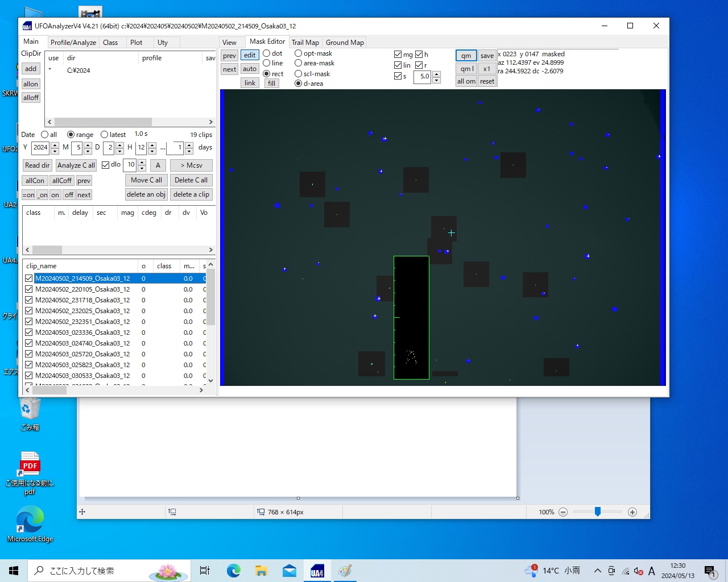This screenshot has height=582, width=728.
Task: Open the PDF desktop file icon
Action: (30, 466)
